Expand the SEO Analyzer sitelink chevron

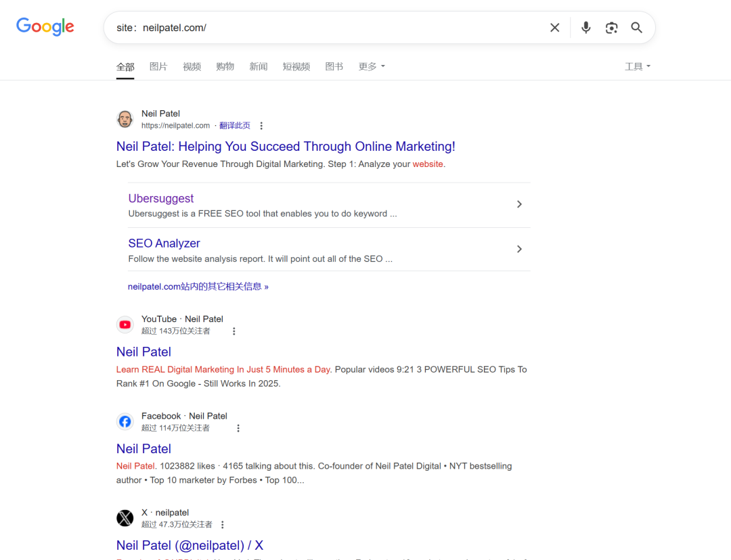[x=519, y=250]
